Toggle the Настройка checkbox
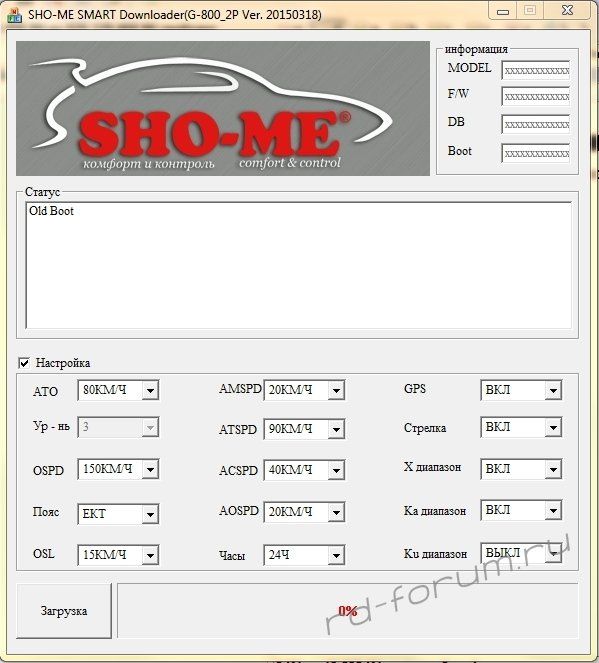Image resolution: width=599 pixels, height=663 pixels. click(x=24, y=363)
